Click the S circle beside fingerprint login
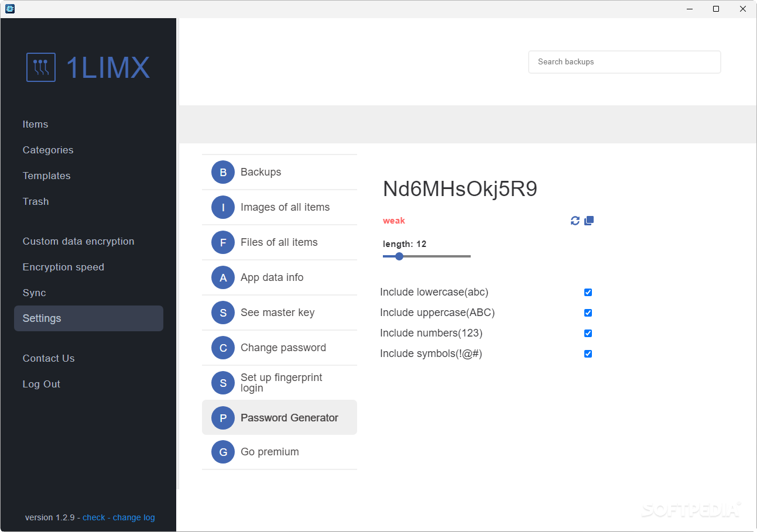The height and width of the screenshot is (532, 757). pyautogui.click(x=223, y=383)
